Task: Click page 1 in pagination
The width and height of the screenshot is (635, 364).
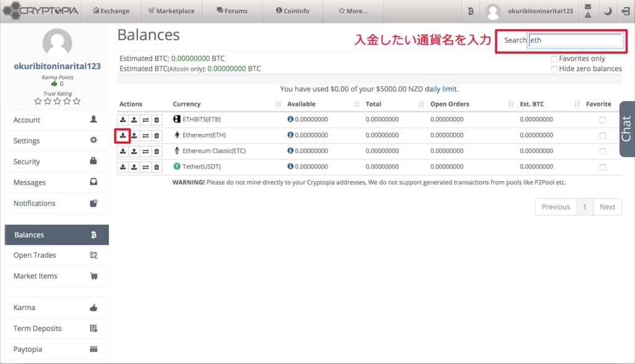Action: tap(585, 207)
